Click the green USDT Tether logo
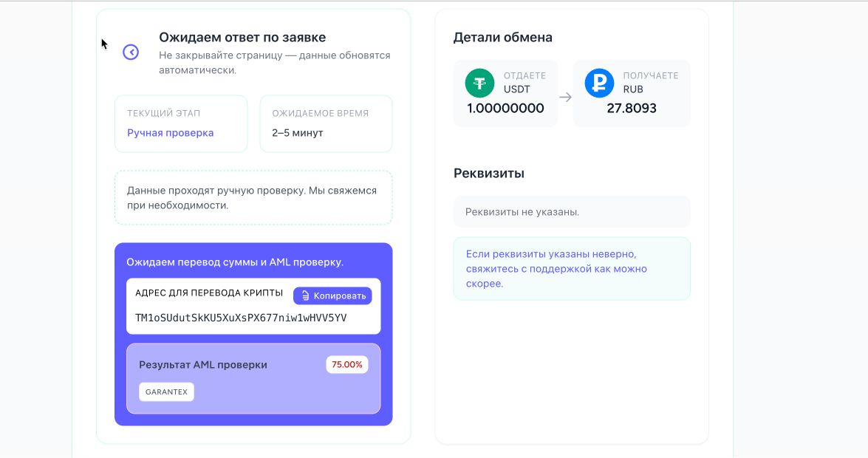 479,83
